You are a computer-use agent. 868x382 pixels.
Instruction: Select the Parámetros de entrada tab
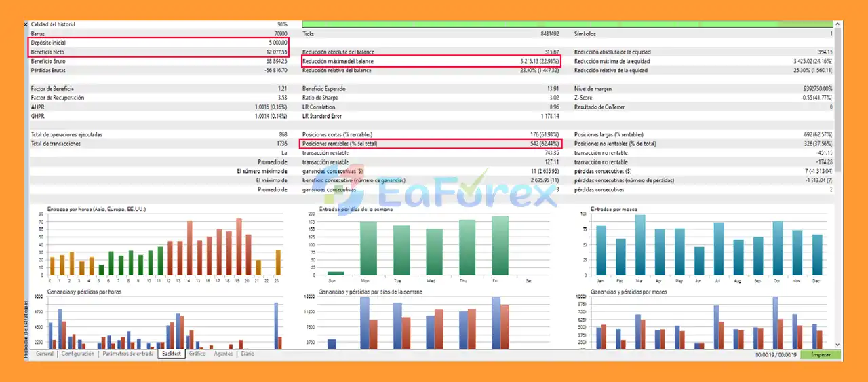point(127,354)
